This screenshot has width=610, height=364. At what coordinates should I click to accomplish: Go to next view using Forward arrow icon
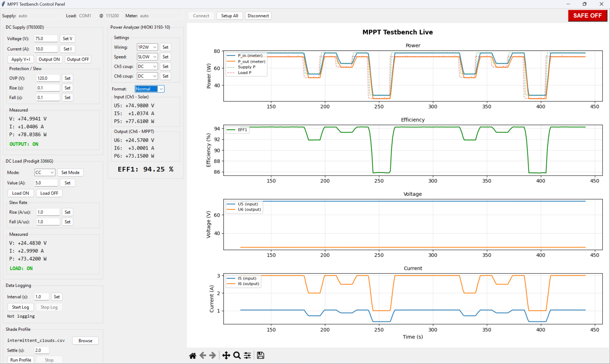(213, 355)
